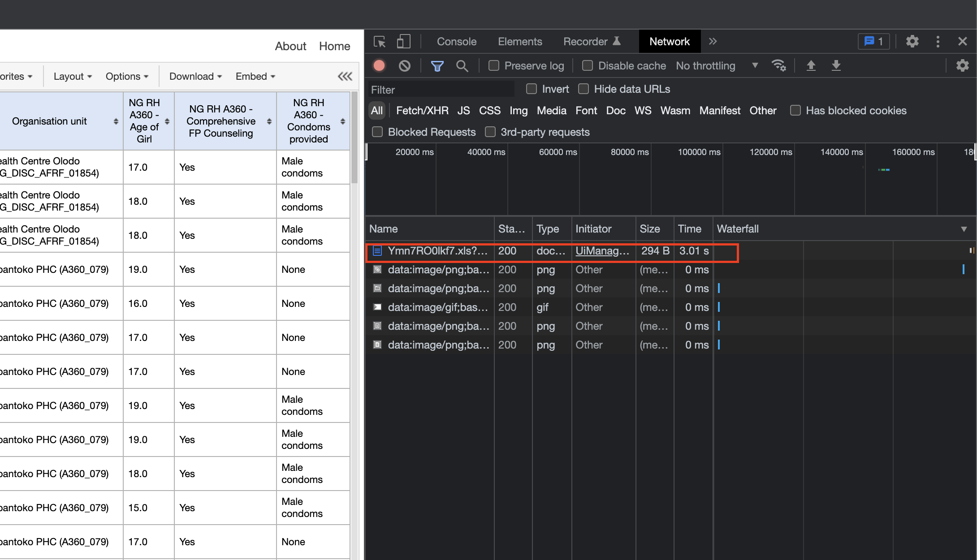
Task: Open the network conditions wifi icon
Action: (779, 66)
